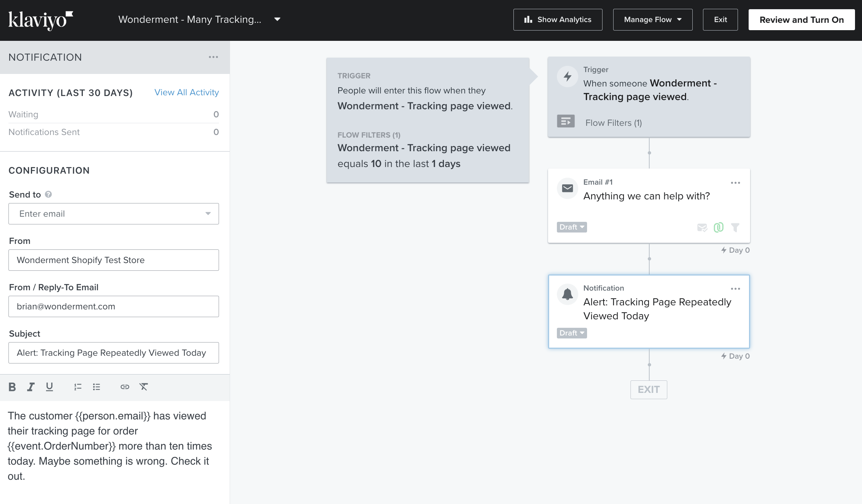Insert a link in the message
The height and width of the screenshot is (504, 862).
125,387
